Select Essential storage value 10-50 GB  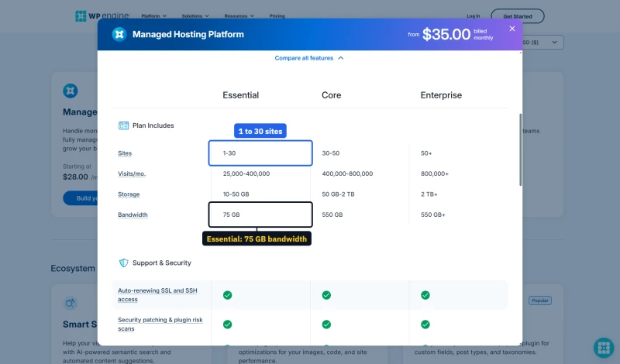point(236,194)
